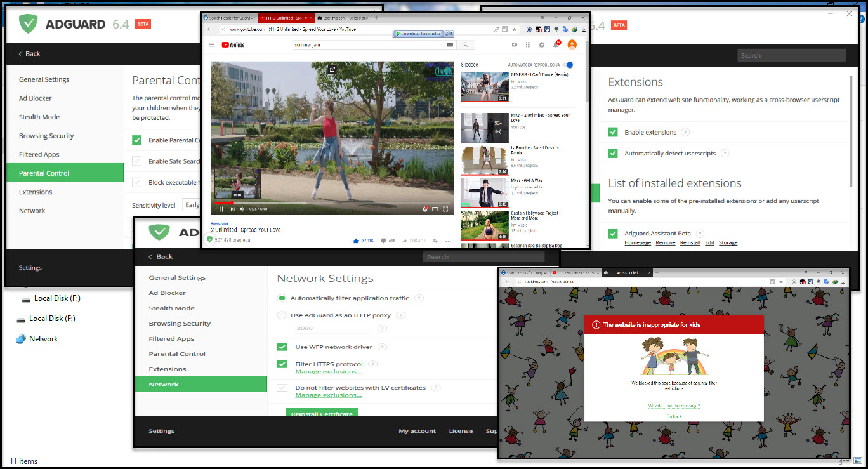Pause the YouTube video
Screen dimensions: 868x469
pyautogui.click(x=221, y=209)
